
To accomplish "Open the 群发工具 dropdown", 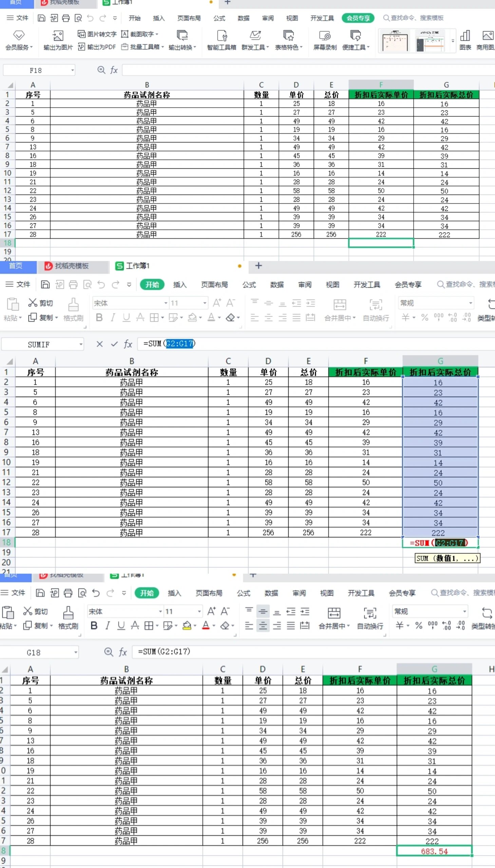I will click(255, 40).
